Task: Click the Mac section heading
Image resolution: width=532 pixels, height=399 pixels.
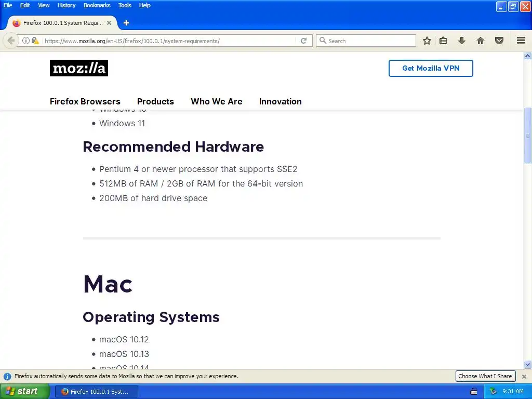Action: (x=108, y=284)
